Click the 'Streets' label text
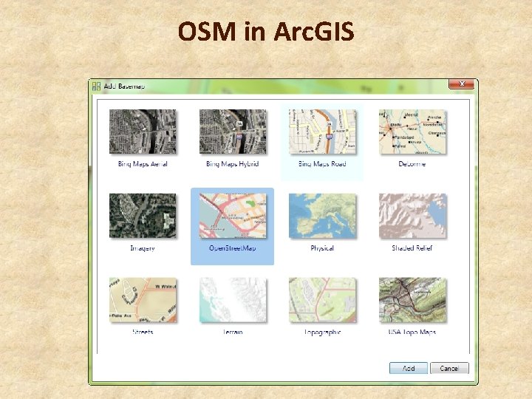 (x=143, y=332)
